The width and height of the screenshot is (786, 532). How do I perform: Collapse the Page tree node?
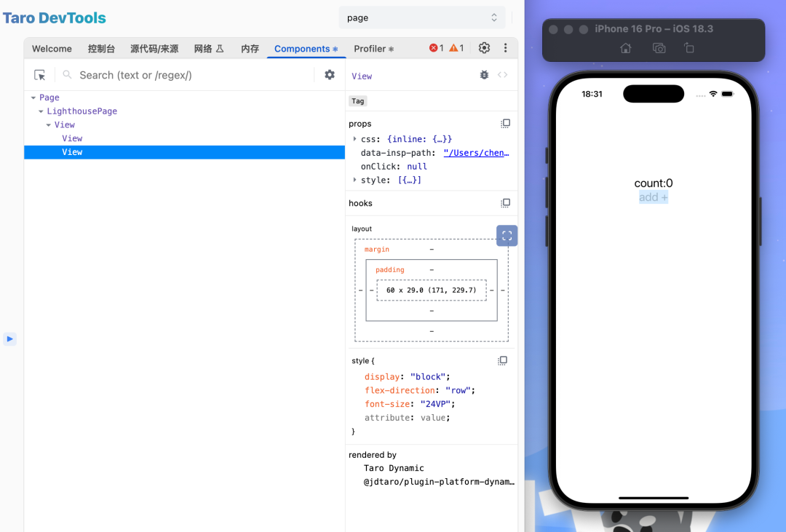click(33, 98)
